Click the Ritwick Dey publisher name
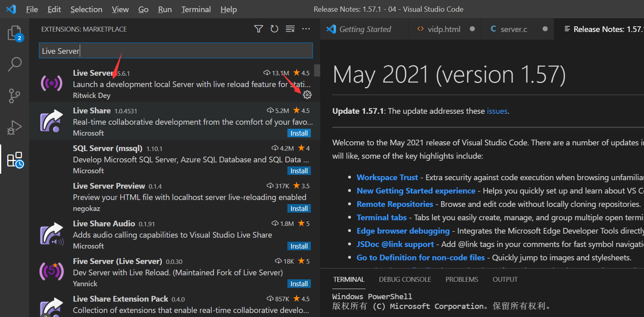 91,96
